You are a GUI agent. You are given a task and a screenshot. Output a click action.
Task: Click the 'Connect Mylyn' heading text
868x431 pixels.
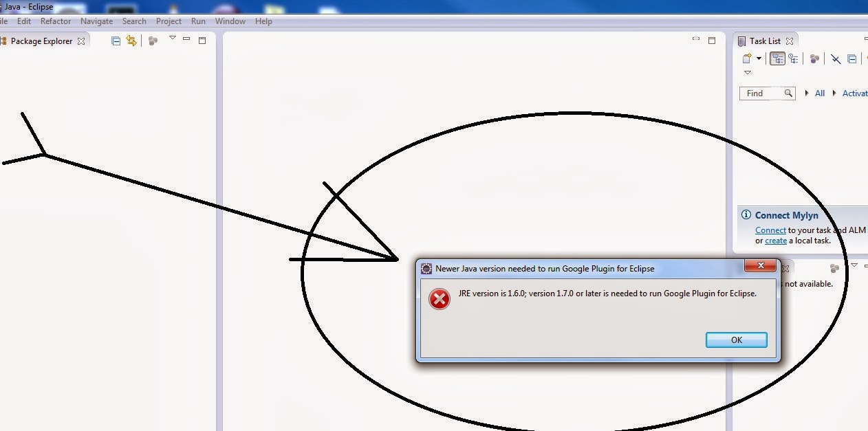[x=787, y=215]
